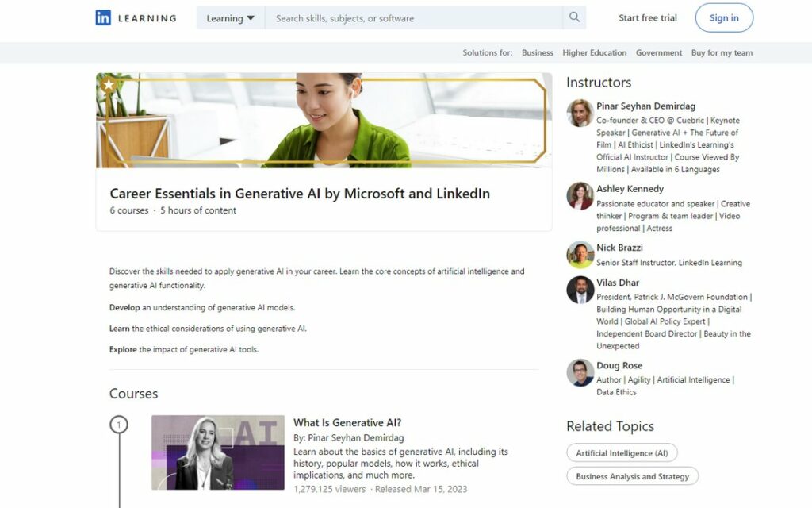Open the Buy for my team menu item

(x=722, y=52)
